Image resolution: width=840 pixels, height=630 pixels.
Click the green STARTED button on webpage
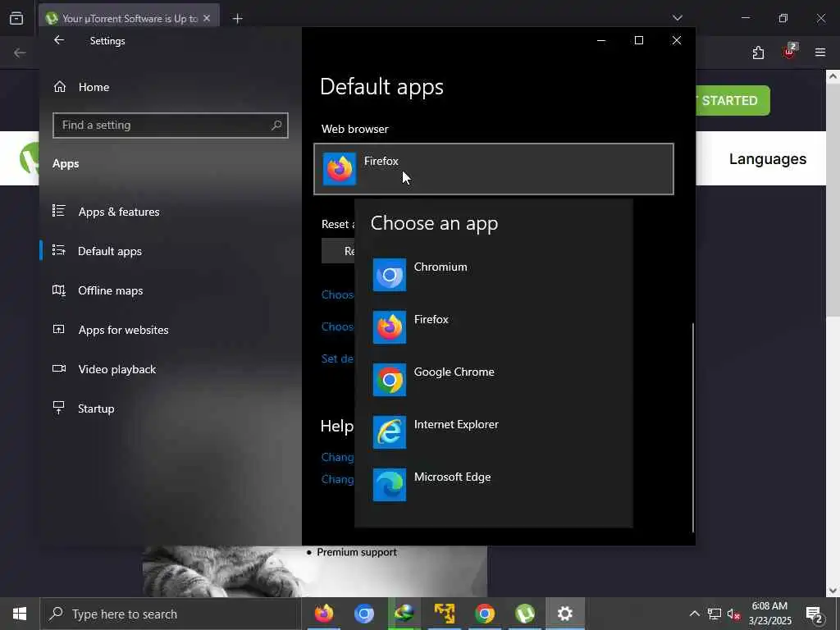(x=733, y=100)
